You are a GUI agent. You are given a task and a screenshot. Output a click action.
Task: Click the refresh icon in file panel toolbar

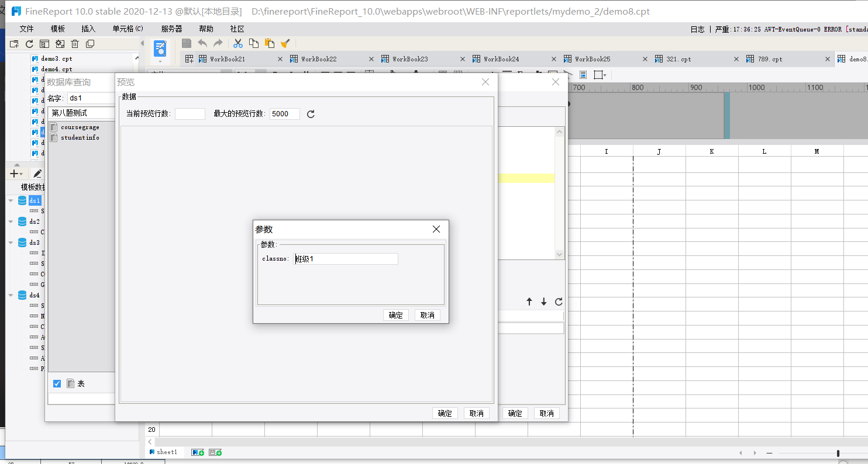pos(29,44)
